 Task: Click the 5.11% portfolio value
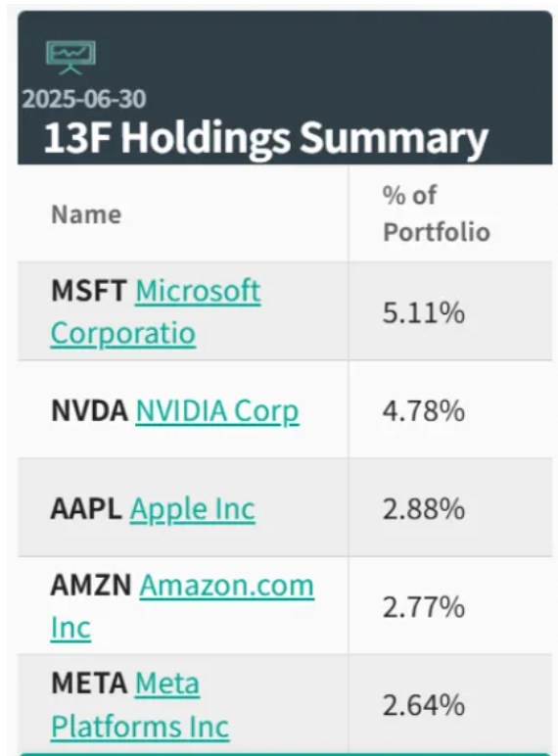(x=424, y=313)
